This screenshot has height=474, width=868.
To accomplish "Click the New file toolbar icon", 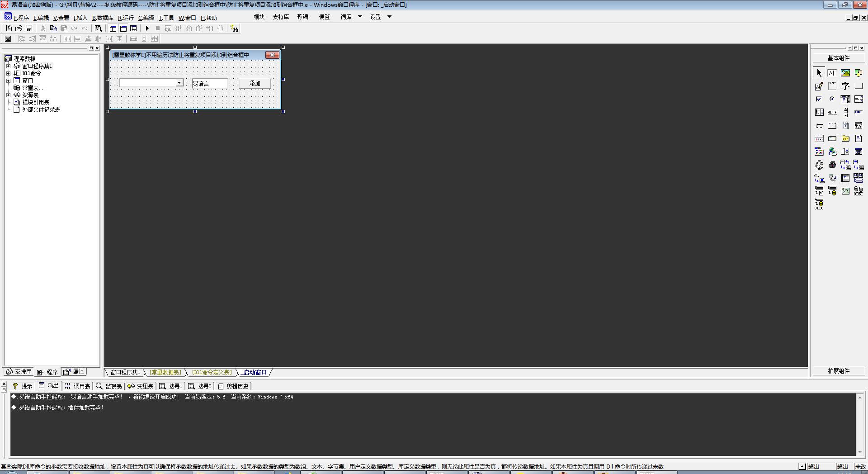I will [9, 28].
